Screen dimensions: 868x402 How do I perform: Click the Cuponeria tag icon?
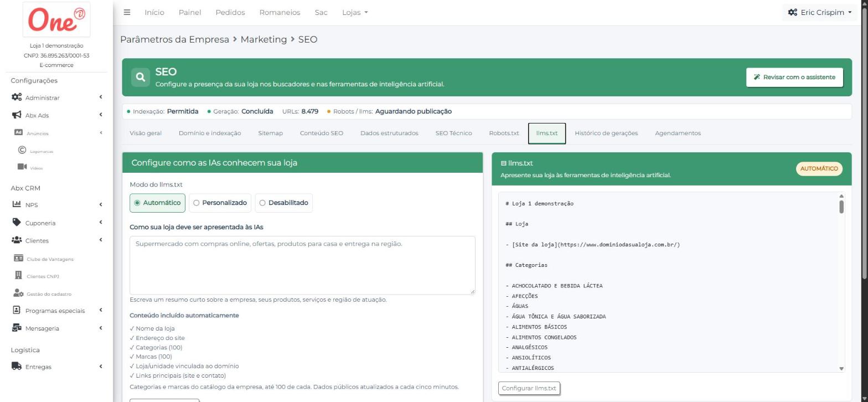tap(17, 223)
